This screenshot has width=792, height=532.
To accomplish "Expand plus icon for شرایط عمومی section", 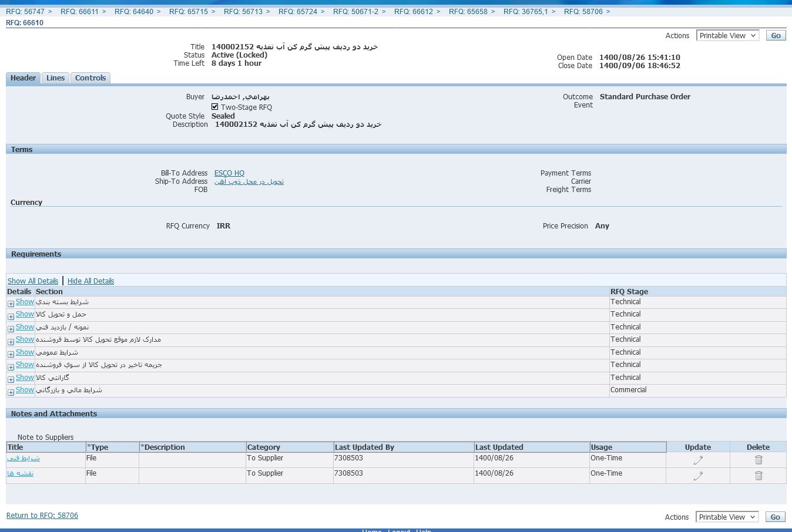I will point(11,355).
